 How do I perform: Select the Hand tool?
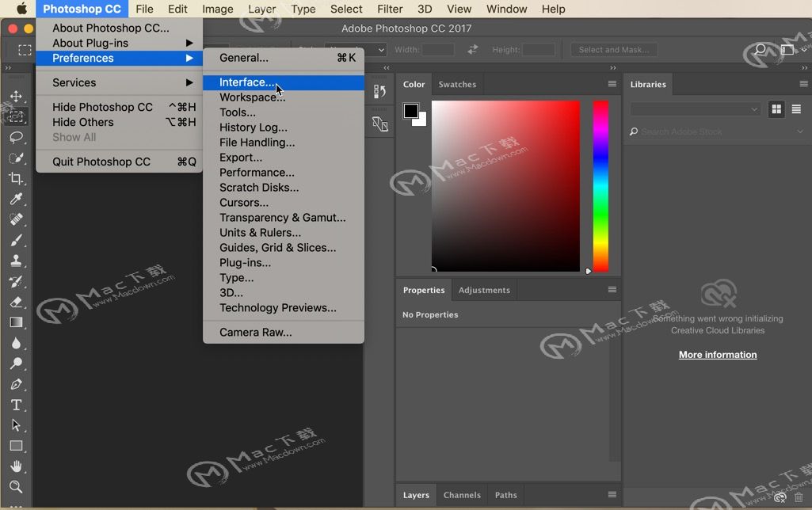pos(16,466)
